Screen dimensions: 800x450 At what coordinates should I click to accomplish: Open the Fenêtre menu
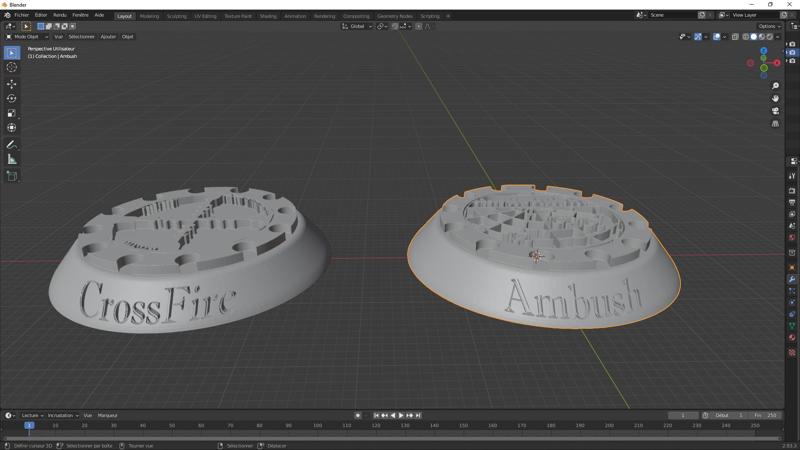click(x=81, y=15)
